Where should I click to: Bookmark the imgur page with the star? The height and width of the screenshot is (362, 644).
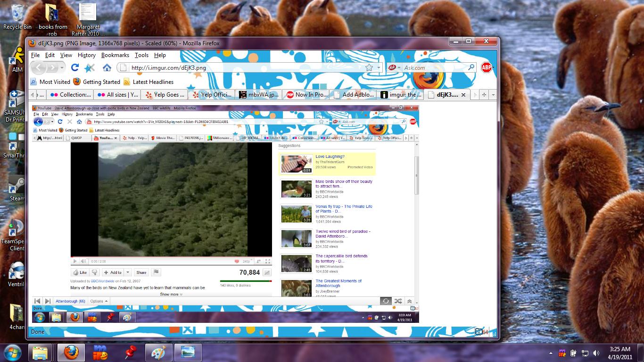tap(369, 67)
